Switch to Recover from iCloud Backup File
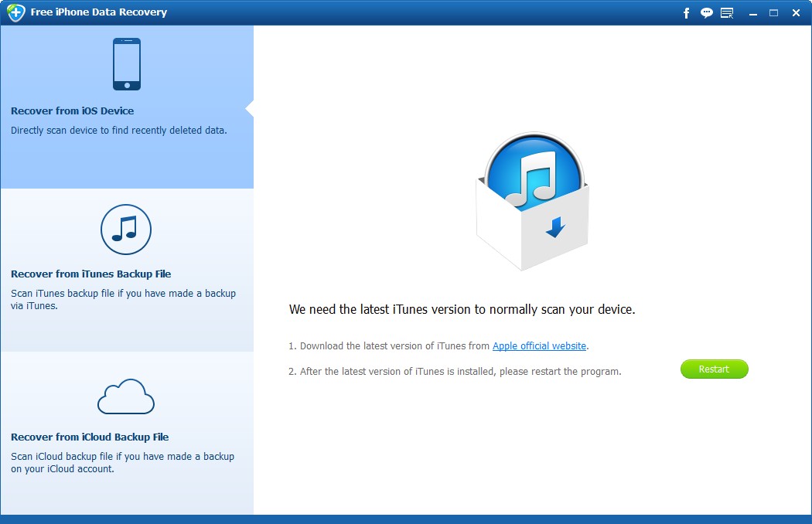Image resolution: width=812 pixels, height=524 pixels. (90, 437)
